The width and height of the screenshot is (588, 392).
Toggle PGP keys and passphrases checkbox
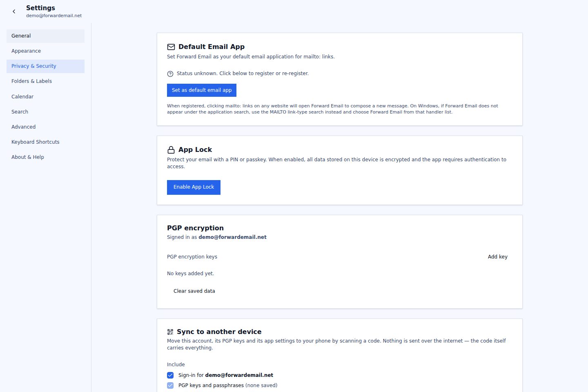point(170,385)
